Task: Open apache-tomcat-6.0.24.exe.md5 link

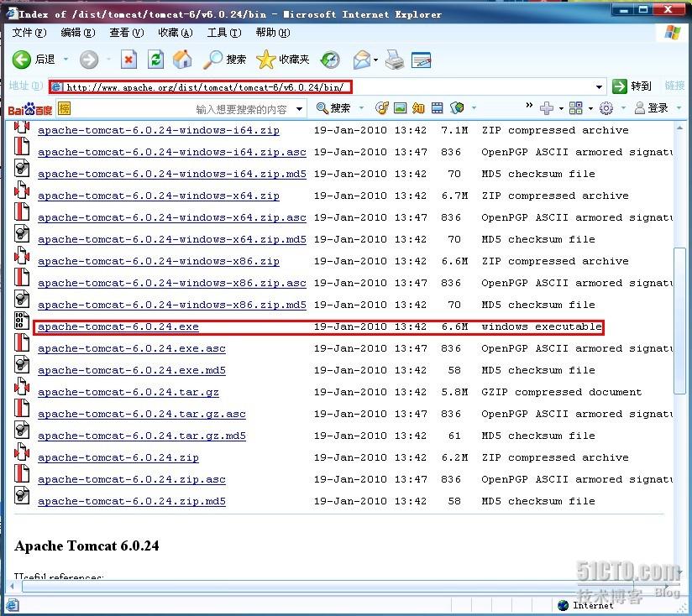Action: point(132,370)
